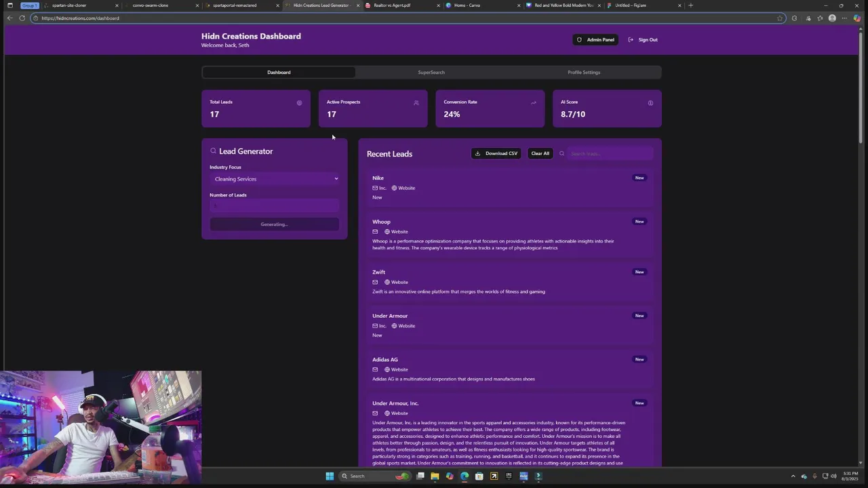Click the Conversion Rate trend arrow icon

(x=534, y=103)
